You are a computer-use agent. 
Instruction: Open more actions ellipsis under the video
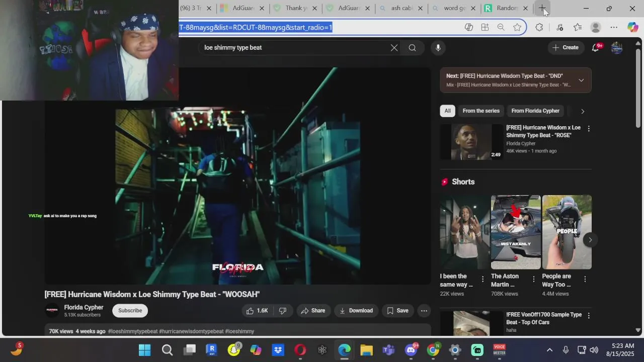[424, 311]
